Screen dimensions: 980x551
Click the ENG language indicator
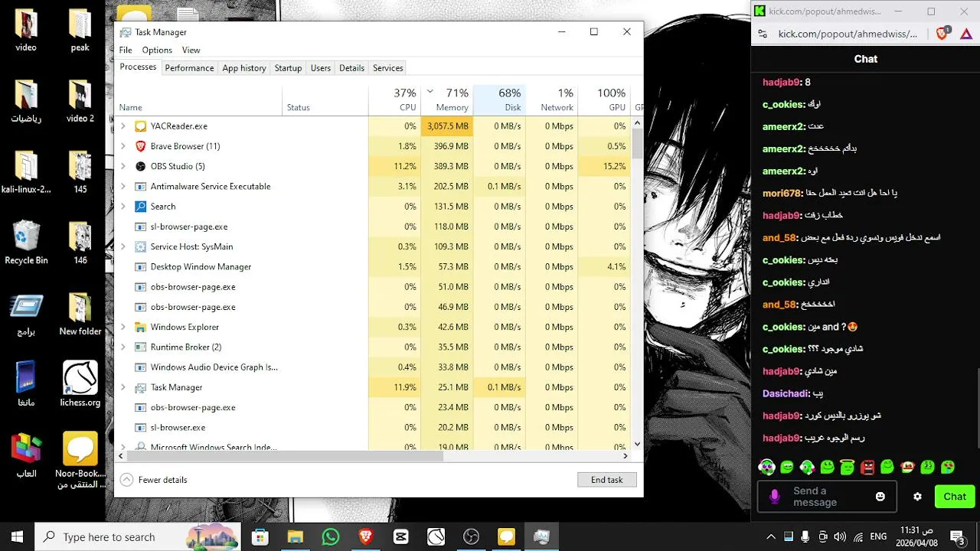click(878, 536)
